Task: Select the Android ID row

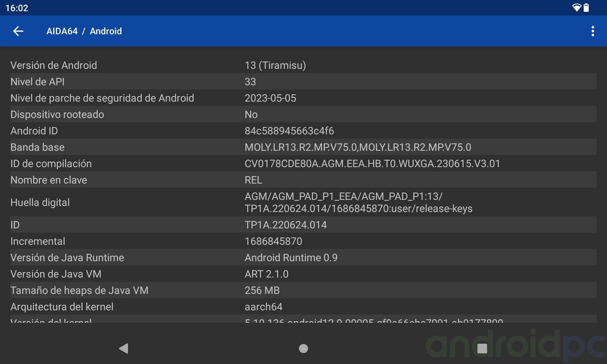Action: point(126,131)
